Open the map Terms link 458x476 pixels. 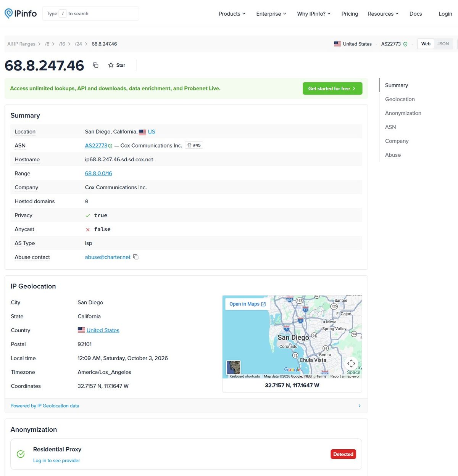[x=321, y=376]
